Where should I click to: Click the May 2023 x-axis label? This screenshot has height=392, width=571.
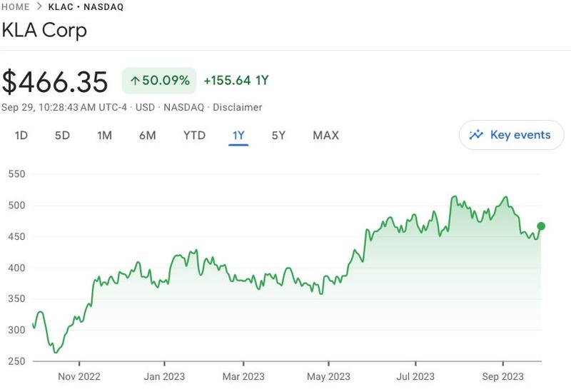pyautogui.click(x=328, y=376)
